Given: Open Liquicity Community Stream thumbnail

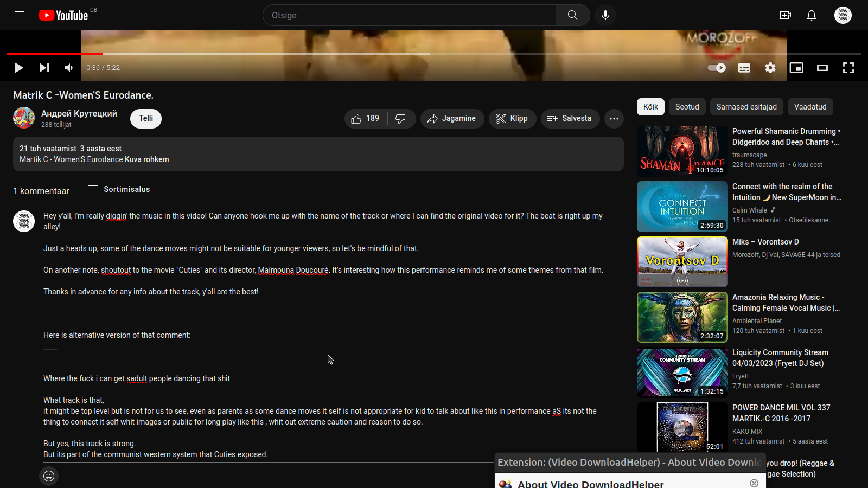Looking at the screenshot, I should coord(682,373).
